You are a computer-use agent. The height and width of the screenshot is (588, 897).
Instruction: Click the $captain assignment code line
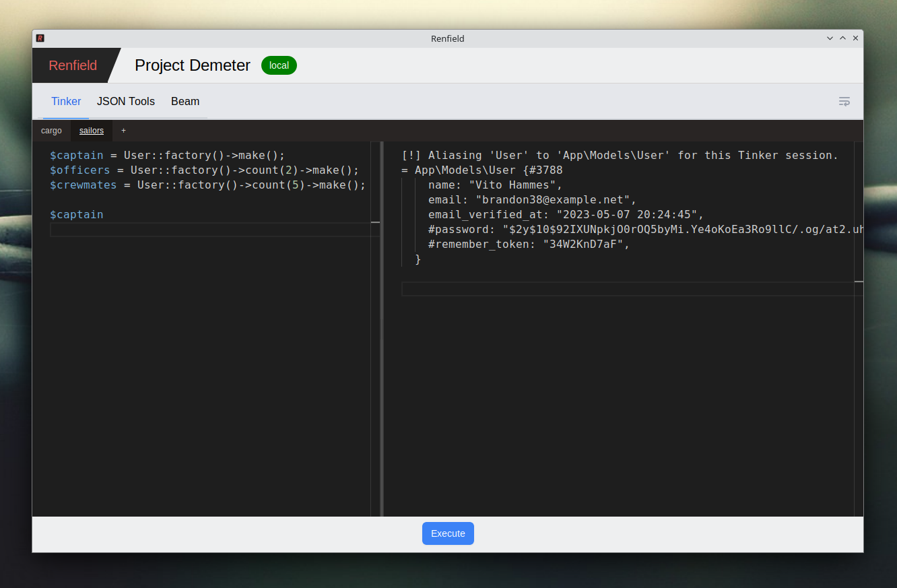[168, 155]
